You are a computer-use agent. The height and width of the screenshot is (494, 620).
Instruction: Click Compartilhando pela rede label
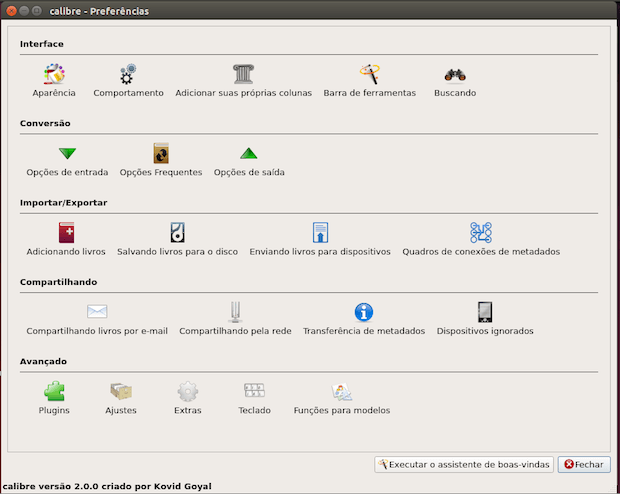coord(235,331)
